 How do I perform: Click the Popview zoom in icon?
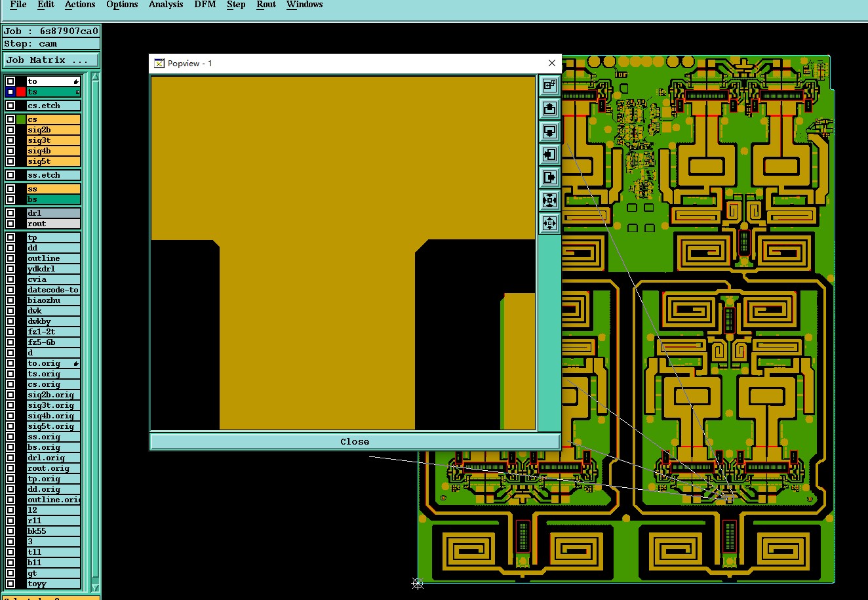click(x=549, y=200)
